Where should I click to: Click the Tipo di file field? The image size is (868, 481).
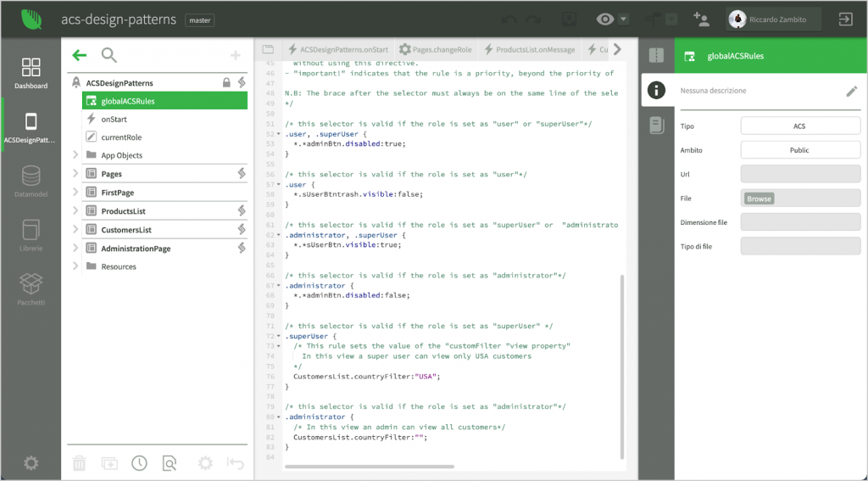point(800,246)
